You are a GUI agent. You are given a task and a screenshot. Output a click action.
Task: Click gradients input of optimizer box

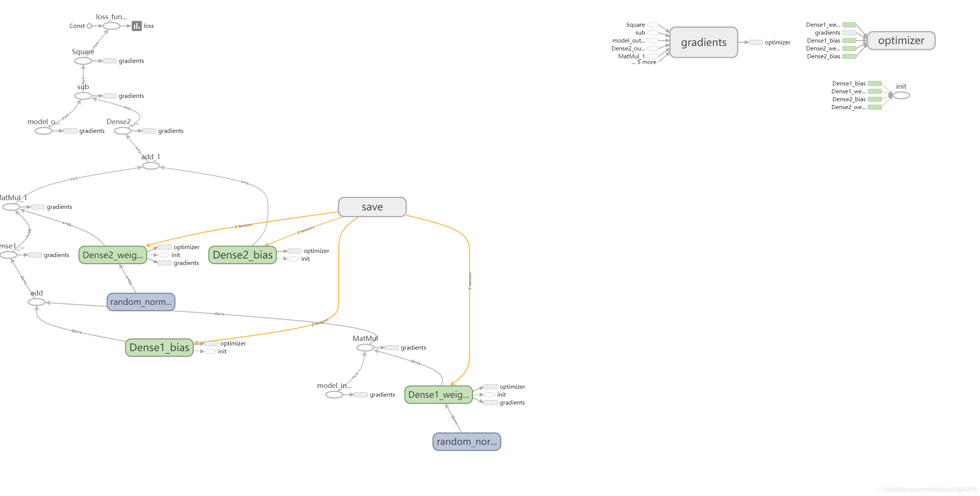tap(836, 33)
